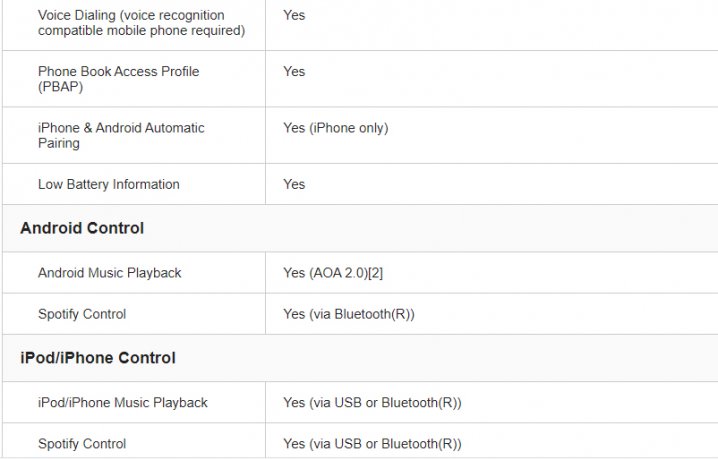Click the '(PBAP)' abbreviation text
Viewport: 718px width, 460px height.
60,87
